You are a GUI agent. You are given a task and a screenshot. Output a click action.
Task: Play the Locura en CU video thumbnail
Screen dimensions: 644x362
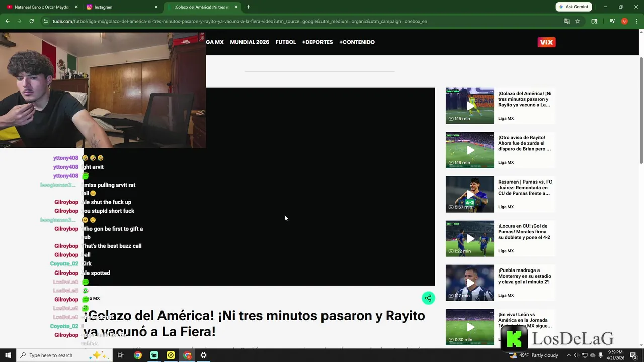[x=470, y=238]
